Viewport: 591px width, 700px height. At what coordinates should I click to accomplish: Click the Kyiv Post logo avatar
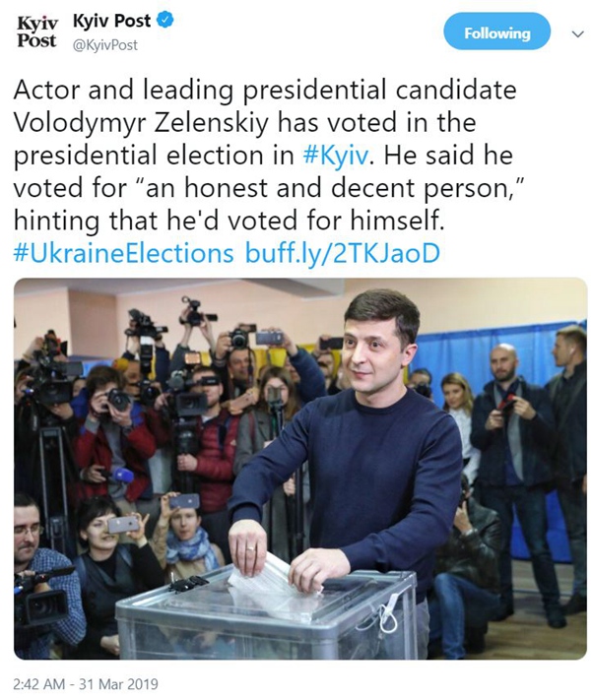pos(36,32)
